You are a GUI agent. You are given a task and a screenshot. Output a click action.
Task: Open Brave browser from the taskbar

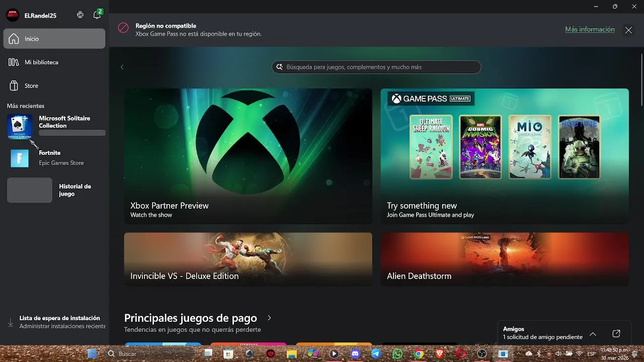pyautogui.click(x=440, y=354)
